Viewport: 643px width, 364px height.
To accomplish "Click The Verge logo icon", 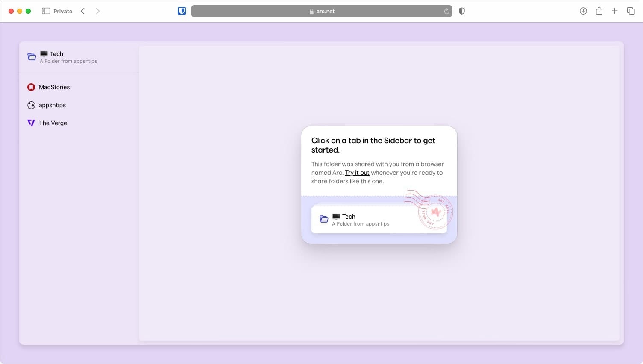I will point(31,123).
